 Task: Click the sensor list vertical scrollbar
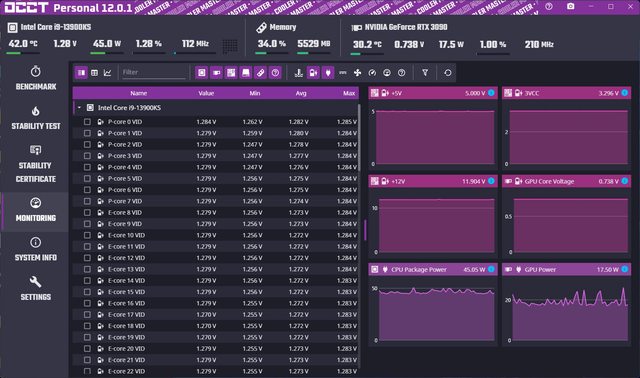pos(359,137)
